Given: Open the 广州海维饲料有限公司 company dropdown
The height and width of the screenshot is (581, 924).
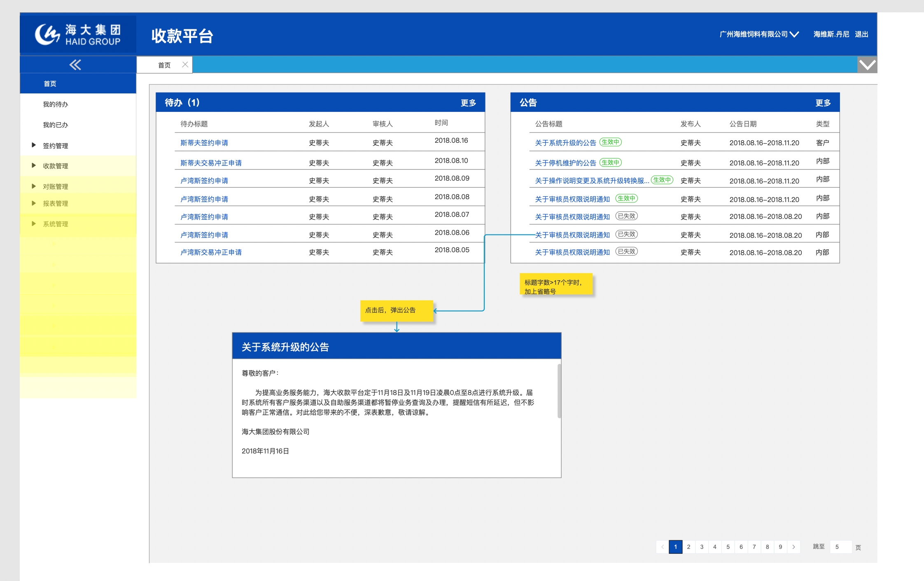Looking at the screenshot, I should pos(759,34).
